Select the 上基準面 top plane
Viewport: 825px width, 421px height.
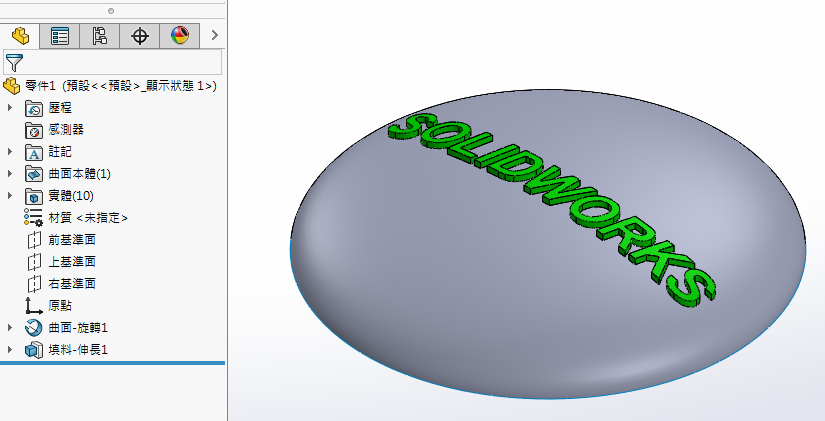72,262
